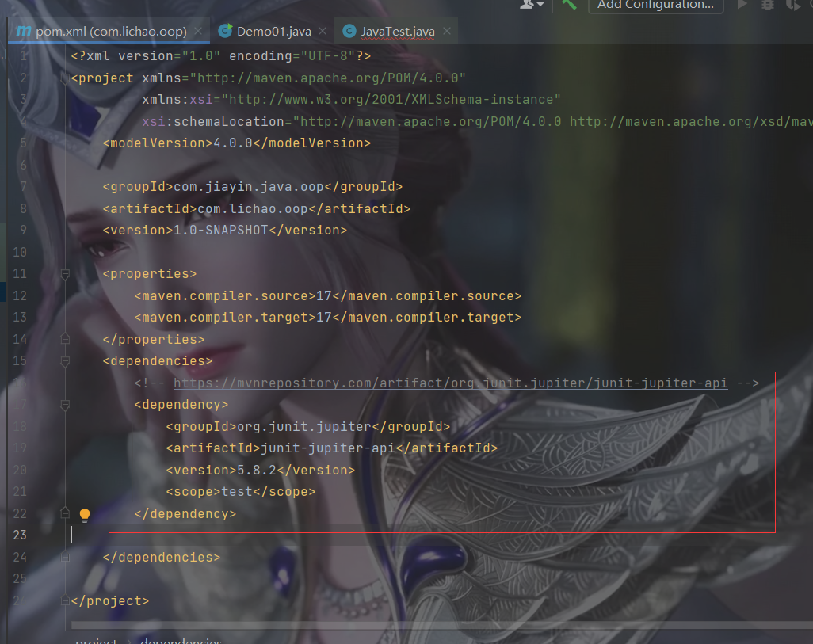Click the opening <properties> tag
The height and width of the screenshot is (644, 813).
(x=150, y=274)
